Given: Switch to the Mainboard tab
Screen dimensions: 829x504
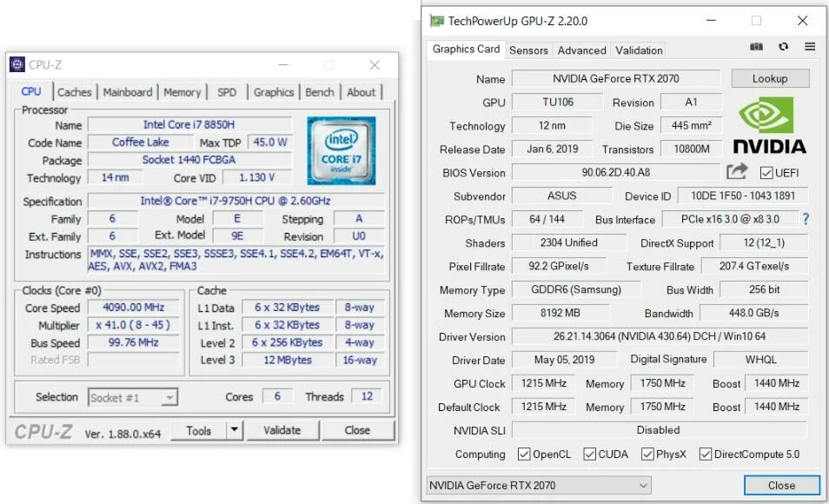Looking at the screenshot, I should (x=128, y=92).
